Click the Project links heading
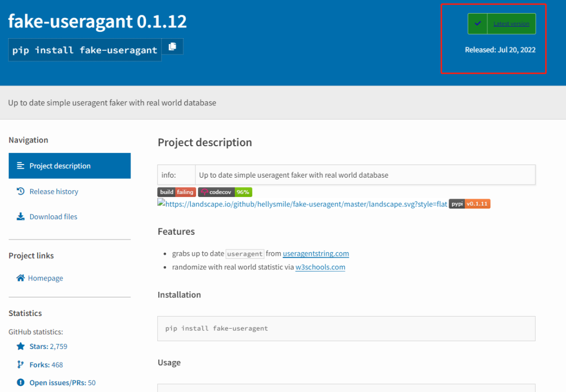This screenshot has height=392, width=566. point(31,256)
